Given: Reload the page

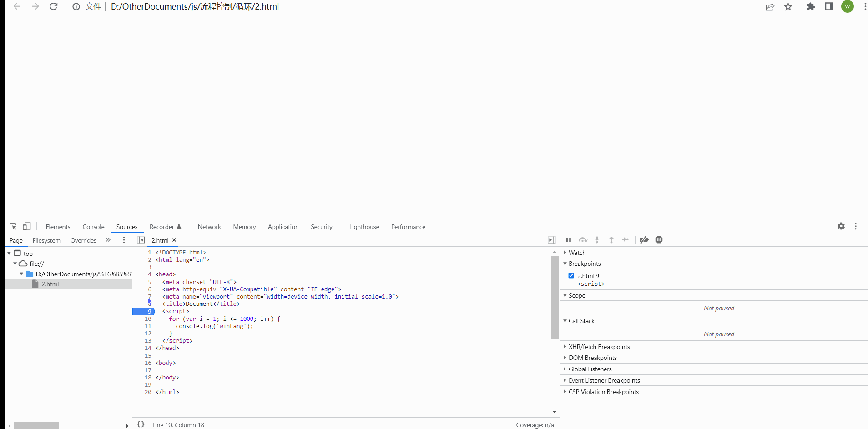Looking at the screenshot, I should (x=54, y=7).
